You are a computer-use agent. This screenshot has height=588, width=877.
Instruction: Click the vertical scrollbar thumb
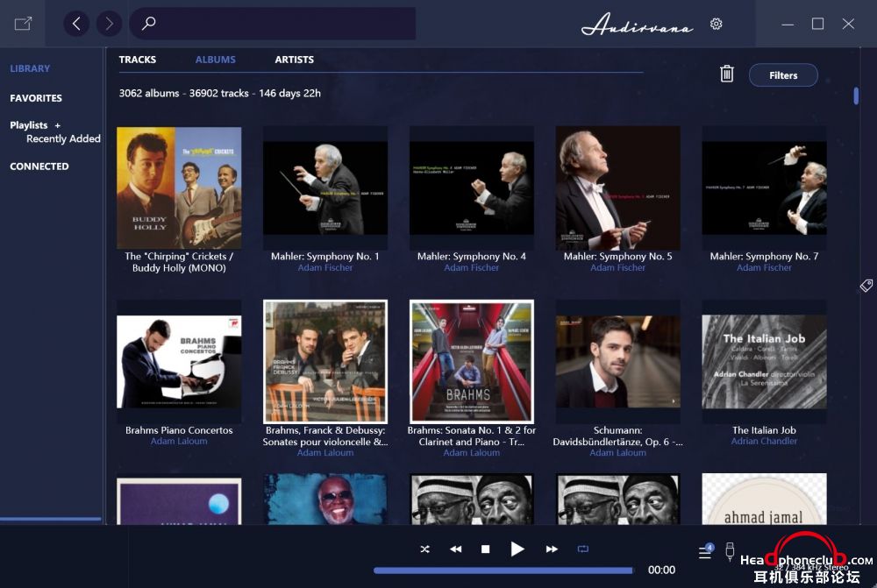click(856, 96)
